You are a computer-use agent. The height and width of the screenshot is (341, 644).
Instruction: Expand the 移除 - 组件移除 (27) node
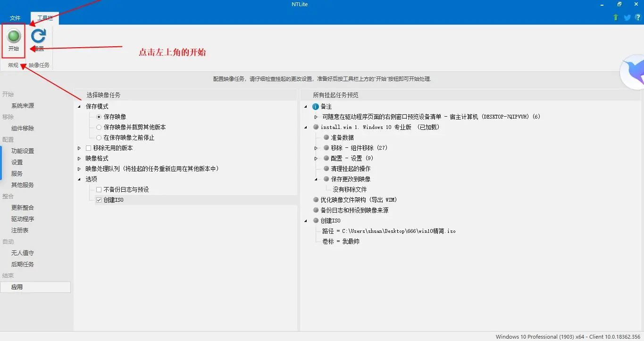click(316, 148)
